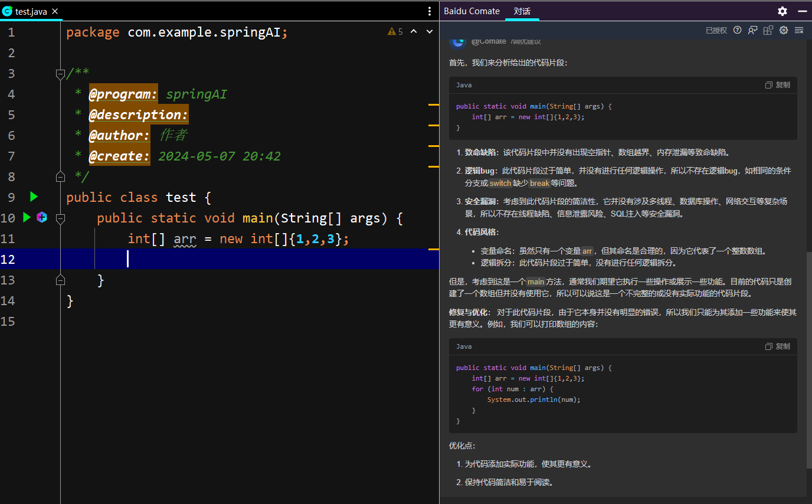Click the Comate gutter icon on line 10
The image size is (812, 504).
click(x=42, y=217)
